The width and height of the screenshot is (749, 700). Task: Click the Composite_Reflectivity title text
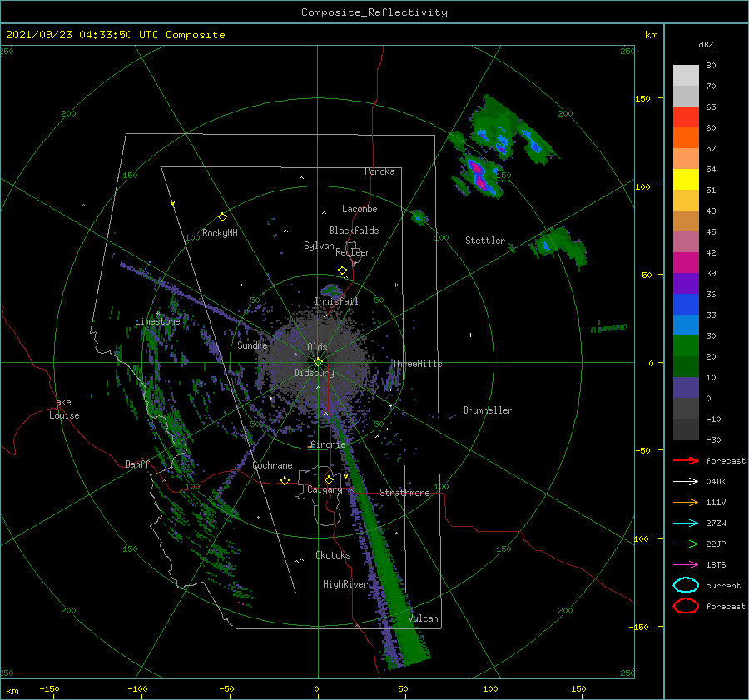coord(374,12)
